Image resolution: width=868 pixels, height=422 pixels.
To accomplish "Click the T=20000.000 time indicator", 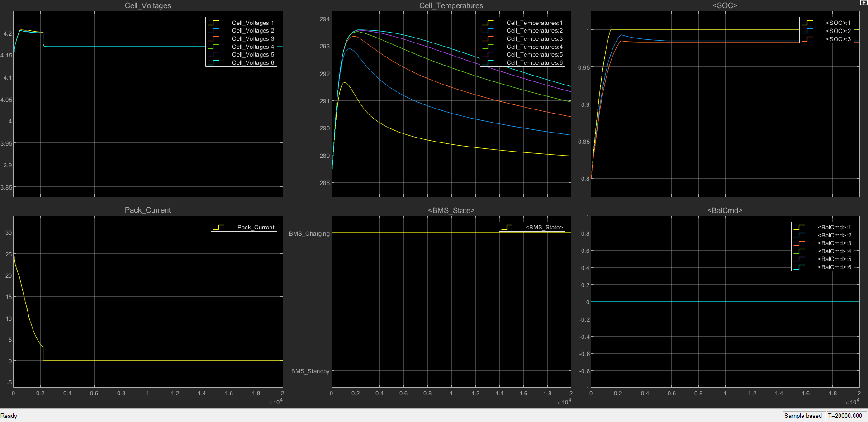I will pyautogui.click(x=845, y=416).
